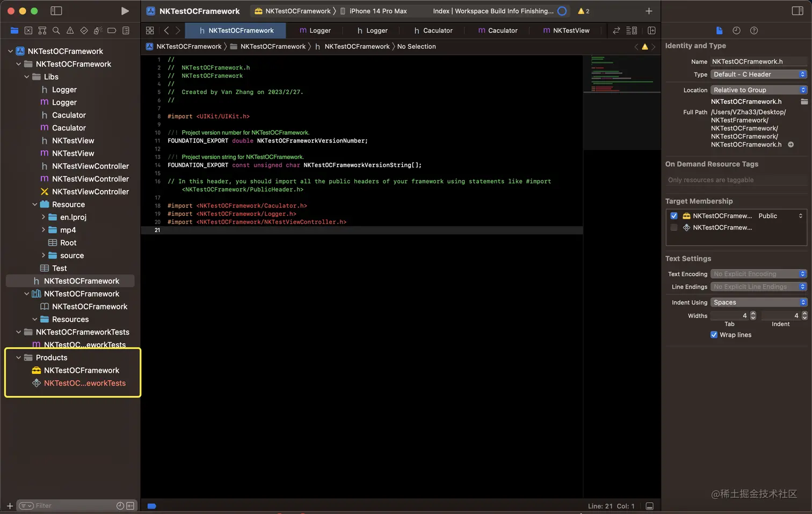
Task: Open the Report navigator
Action: pos(126,31)
